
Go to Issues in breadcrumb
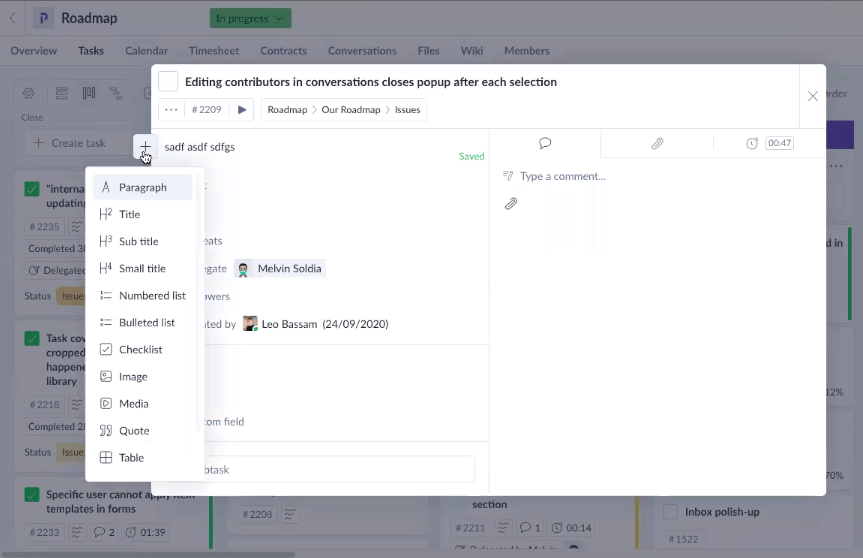[407, 110]
